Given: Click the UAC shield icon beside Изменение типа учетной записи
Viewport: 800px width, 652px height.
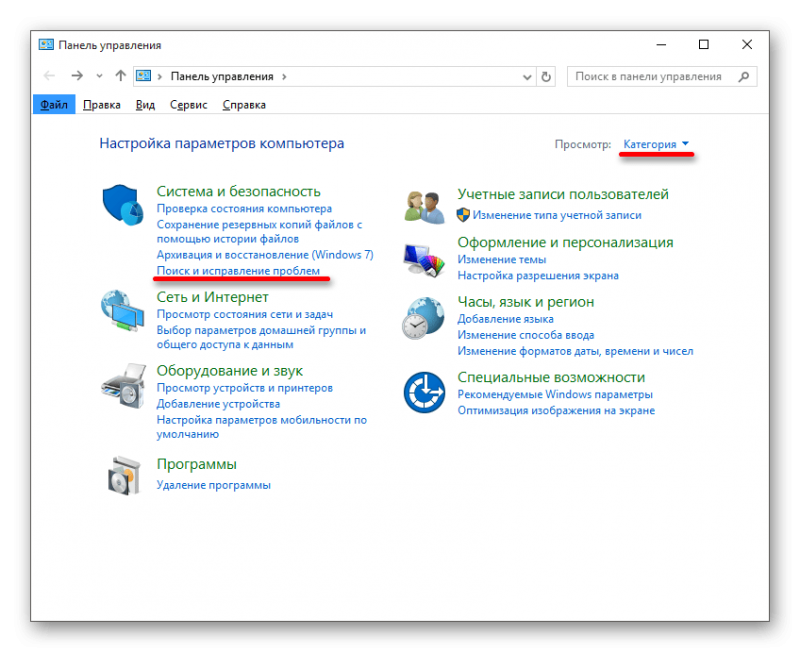Looking at the screenshot, I should [463, 215].
